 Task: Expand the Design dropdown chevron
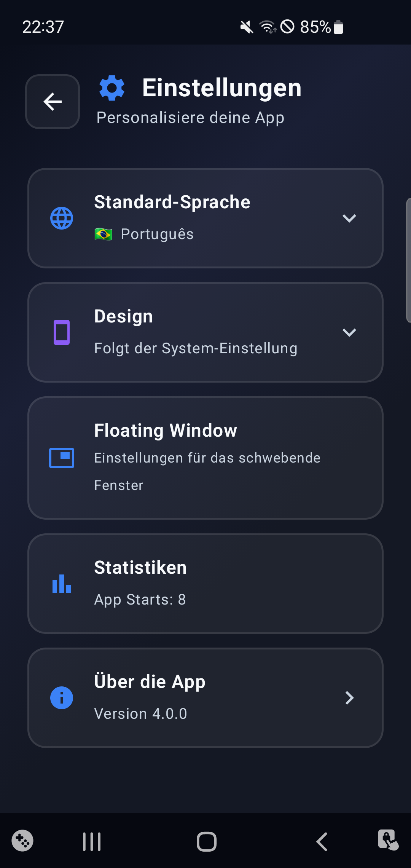(x=349, y=332)
